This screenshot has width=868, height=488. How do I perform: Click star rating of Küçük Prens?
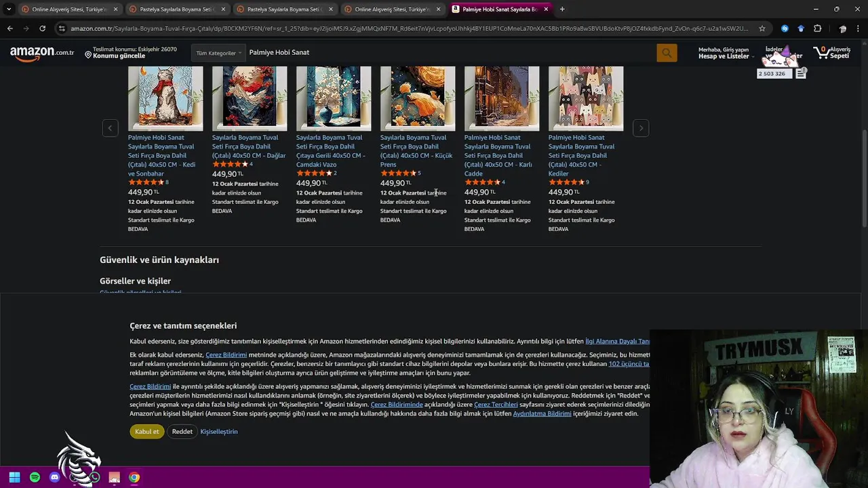[x=398, y=173]
